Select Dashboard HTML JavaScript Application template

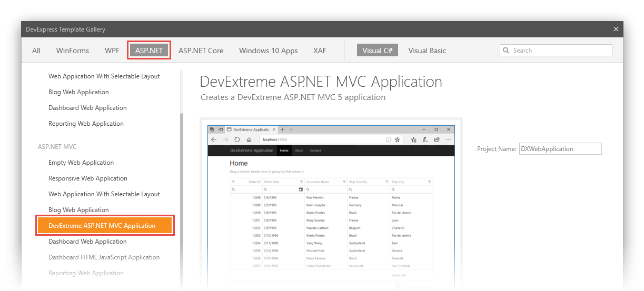pos(104,257)
